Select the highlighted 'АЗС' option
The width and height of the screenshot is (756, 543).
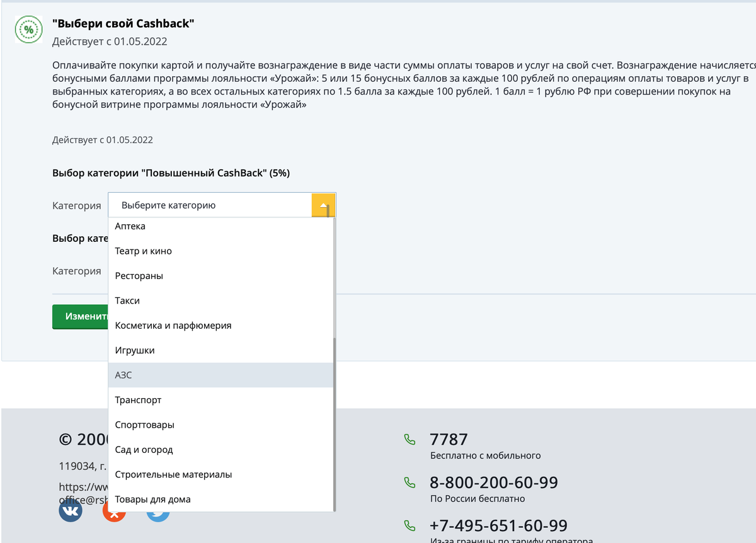pos(220,375)
